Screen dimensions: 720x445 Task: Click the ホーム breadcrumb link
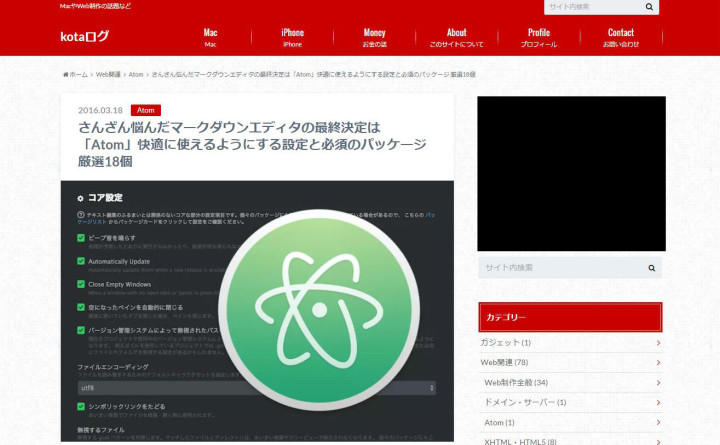coord(79,74)
